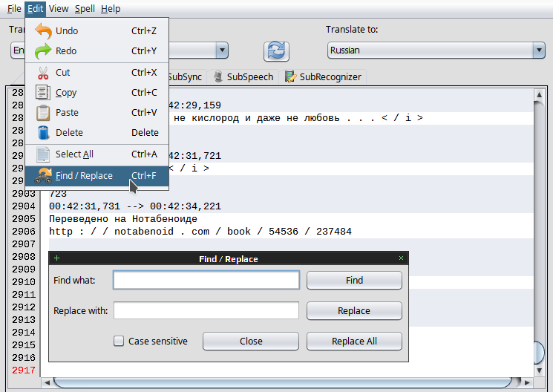553x392 pixels.
Task: Open the Edit menu
Action: [x=36, y=8]
